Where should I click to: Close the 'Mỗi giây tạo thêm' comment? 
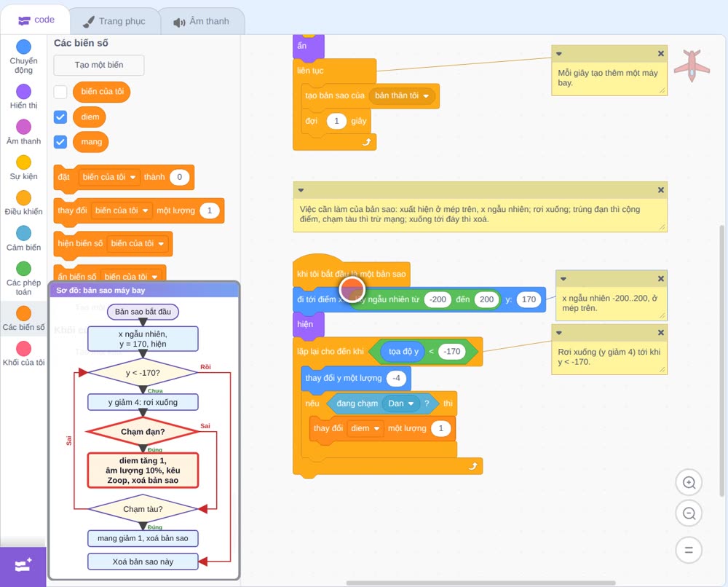(661, 54)
